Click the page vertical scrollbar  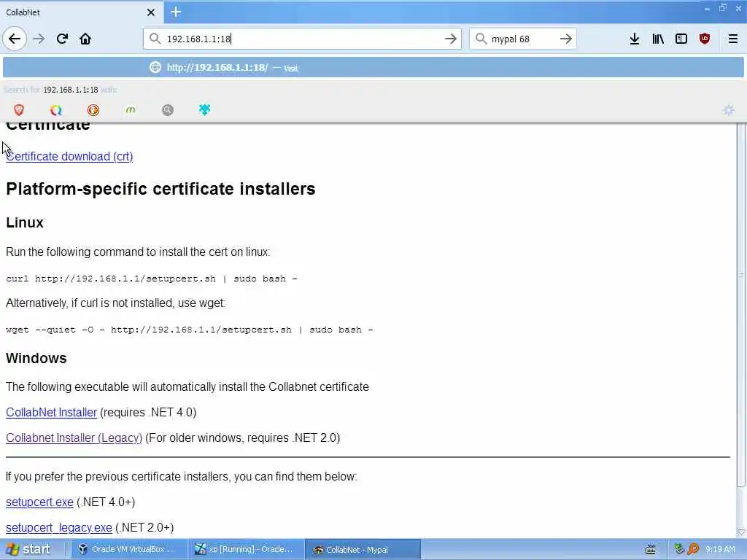coord(741,305)
